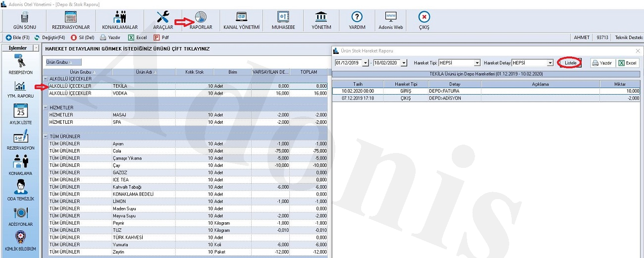Click the Gün Sonu calculator icon
The width and height of the screenshot is (644, 258).
24,18
